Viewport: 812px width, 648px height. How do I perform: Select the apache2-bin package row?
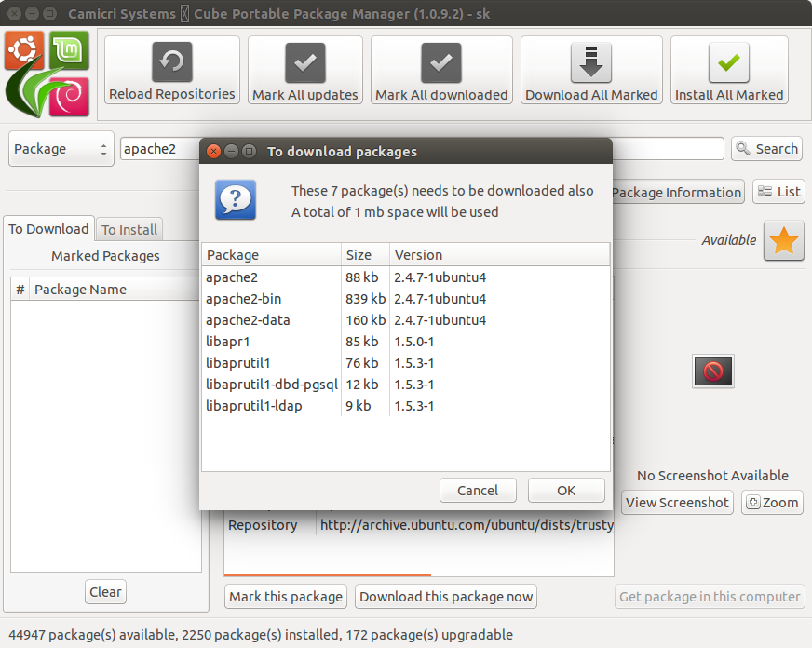point(405,299)
